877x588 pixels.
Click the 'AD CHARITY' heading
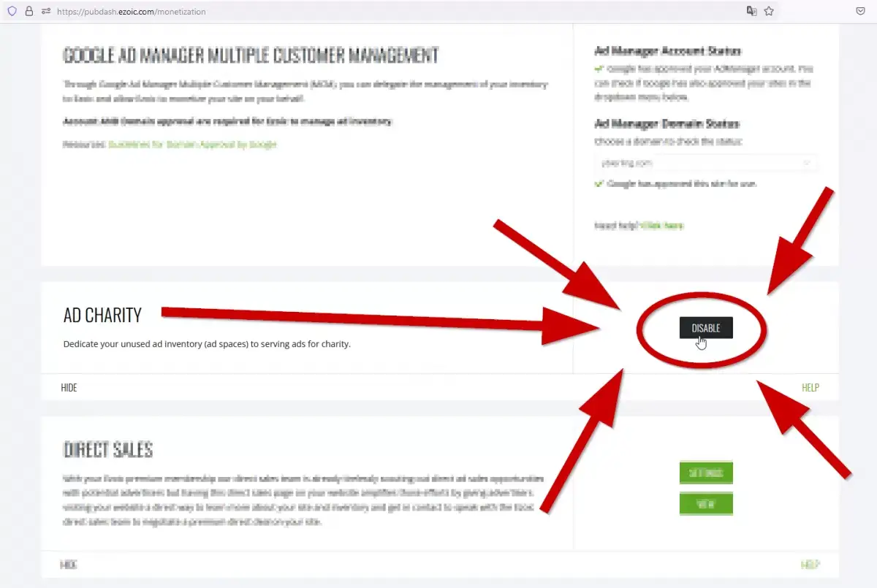pyautogui.click(x=102, y=315)
